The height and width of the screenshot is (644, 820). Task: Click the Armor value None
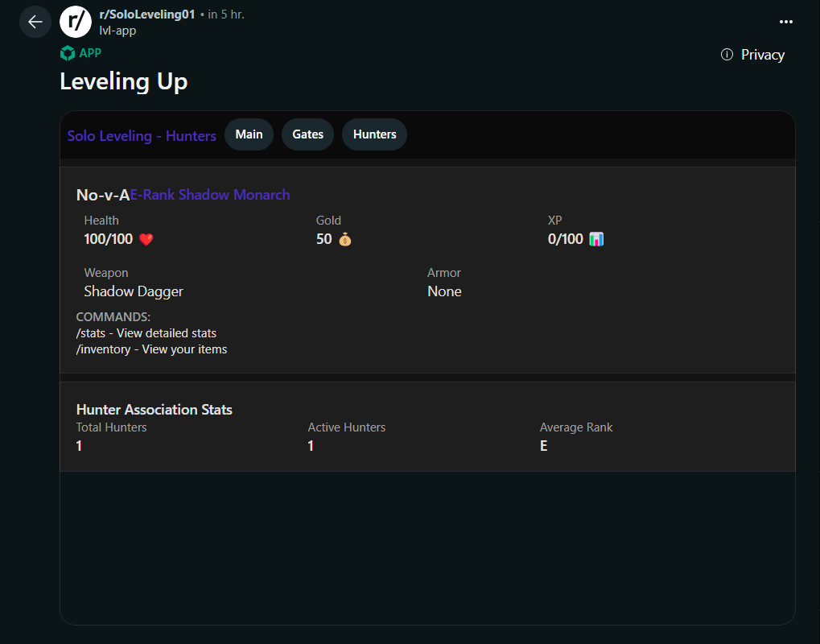[444, 291]
